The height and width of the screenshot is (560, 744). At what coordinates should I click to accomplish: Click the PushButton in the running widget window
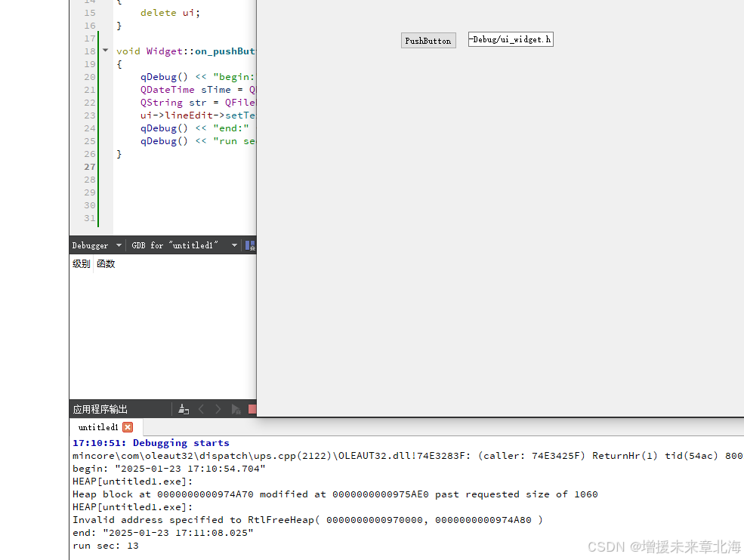point(428,41)
